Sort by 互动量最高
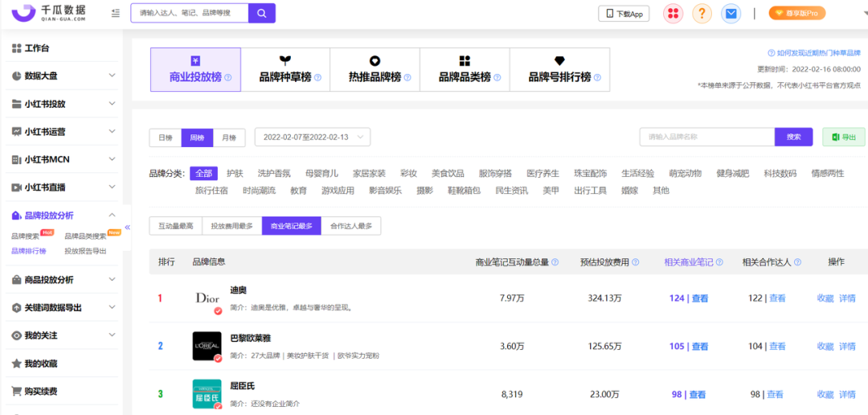868x415 pixels. click(x=175, y=226)
